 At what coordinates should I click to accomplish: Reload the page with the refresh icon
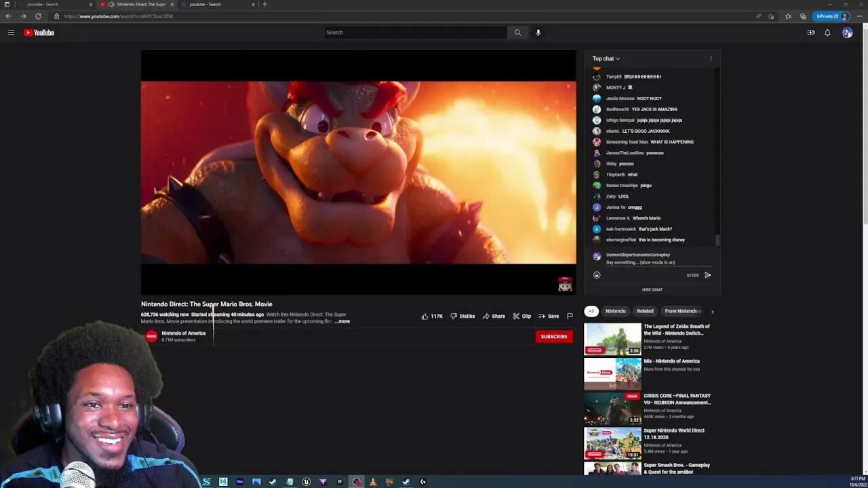pos(38,16)
